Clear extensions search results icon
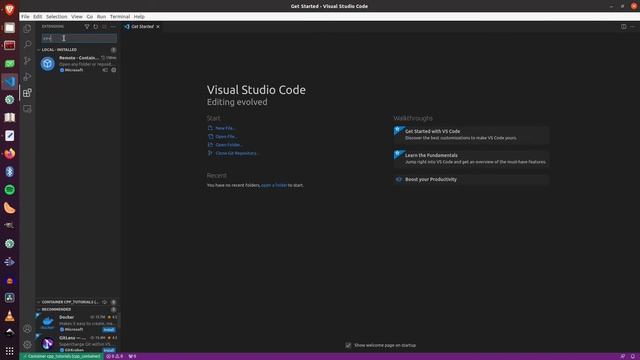The image size is (640, 360). [x=104, y=27]
